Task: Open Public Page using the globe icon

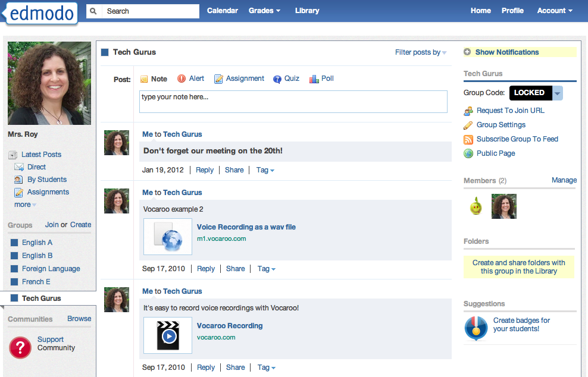Action: (x=469, y=153)
